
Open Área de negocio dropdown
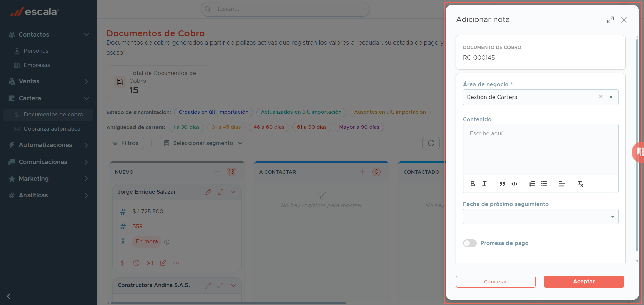point(611,97)
